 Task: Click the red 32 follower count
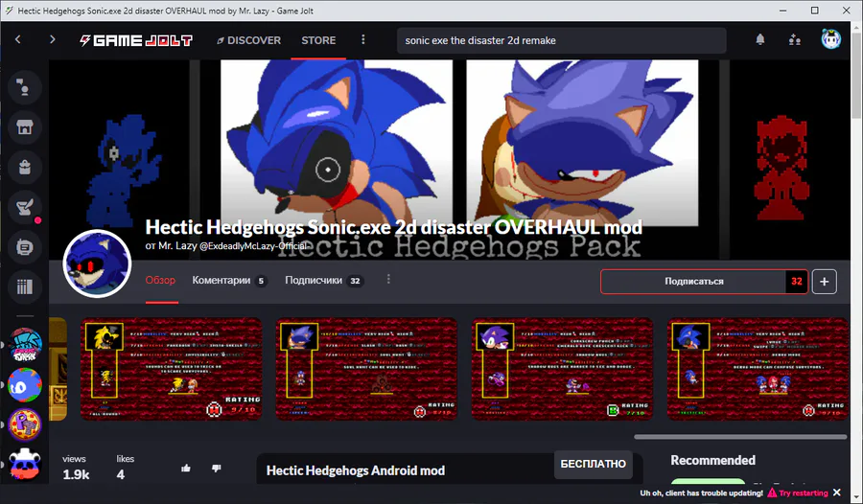[797, 281]
